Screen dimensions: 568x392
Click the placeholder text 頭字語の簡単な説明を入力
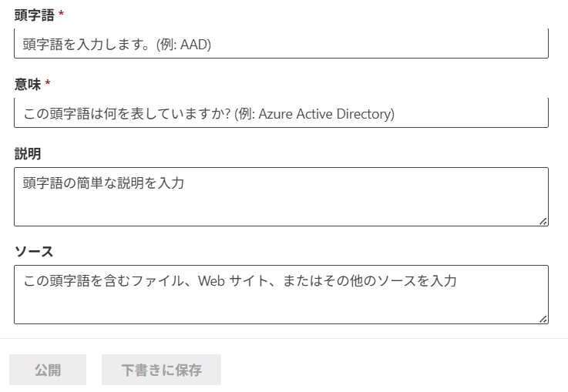tap(103, 183)
